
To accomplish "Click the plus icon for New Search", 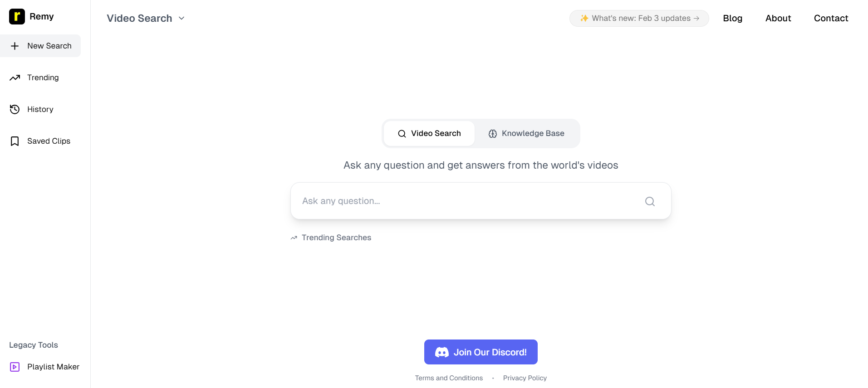I will click(x=15, y=46).
